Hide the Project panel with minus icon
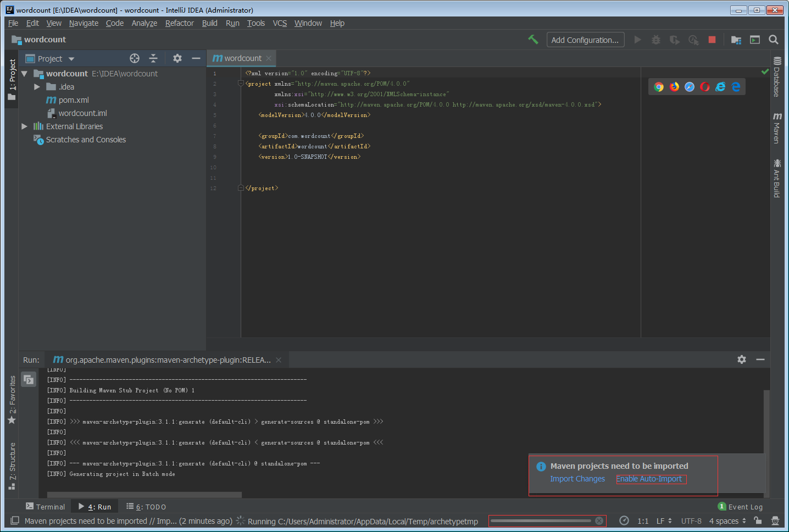 click(x=196, y=58)
